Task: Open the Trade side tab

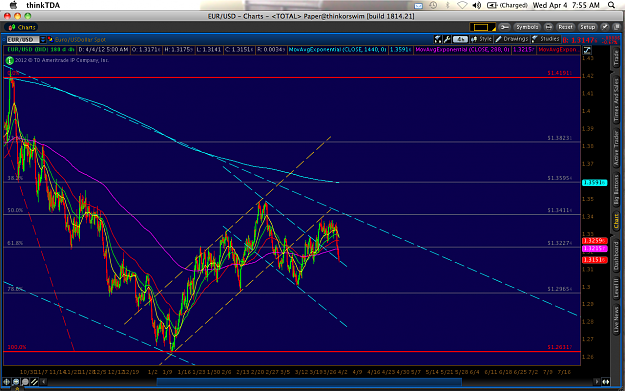Action: (616, 59)
